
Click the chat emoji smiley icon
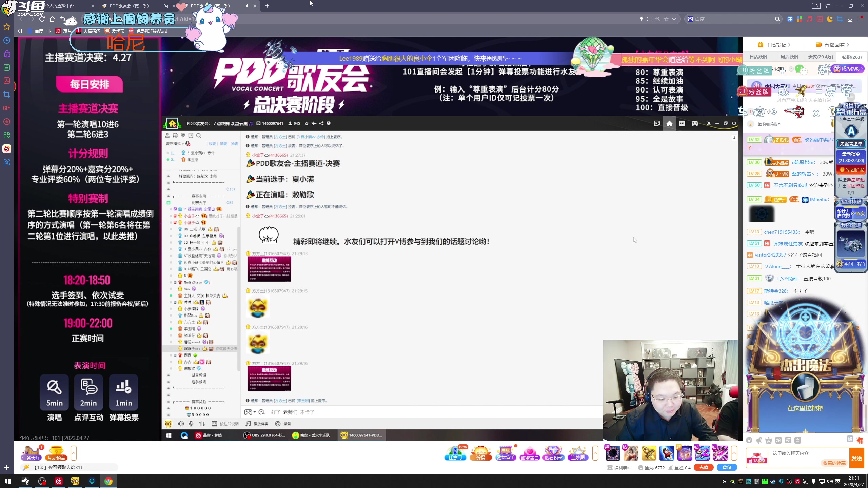[x=749, y=440]
